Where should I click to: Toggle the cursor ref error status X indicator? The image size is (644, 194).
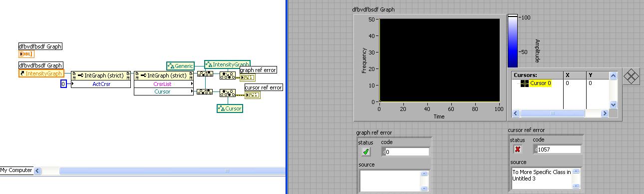click(518, 149)
